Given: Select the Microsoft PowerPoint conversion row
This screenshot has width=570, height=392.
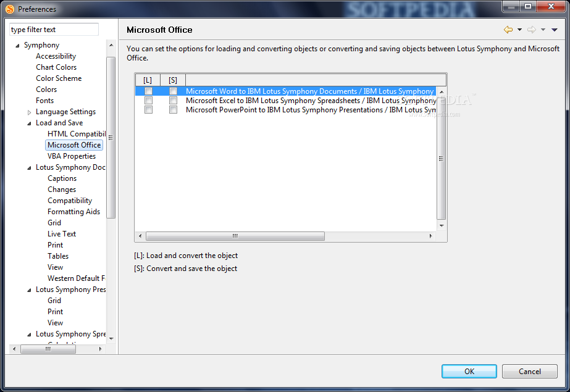Looking at the screenshot, I should tap(285, 110).
